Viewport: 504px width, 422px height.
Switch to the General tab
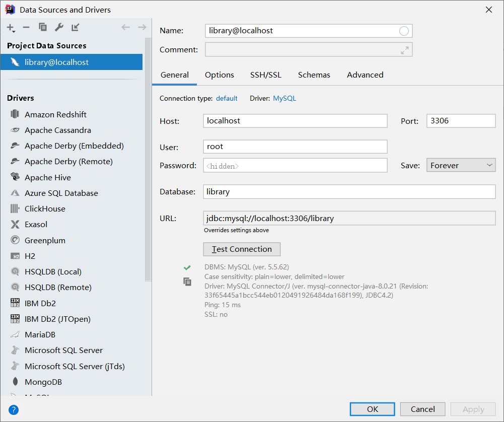[175, 75]
